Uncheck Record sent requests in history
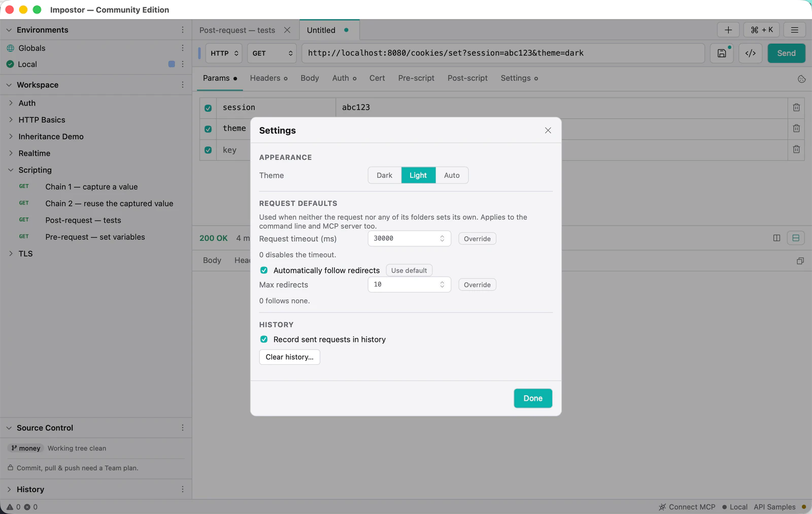This screenshot has width=812, height=514. 264,339
